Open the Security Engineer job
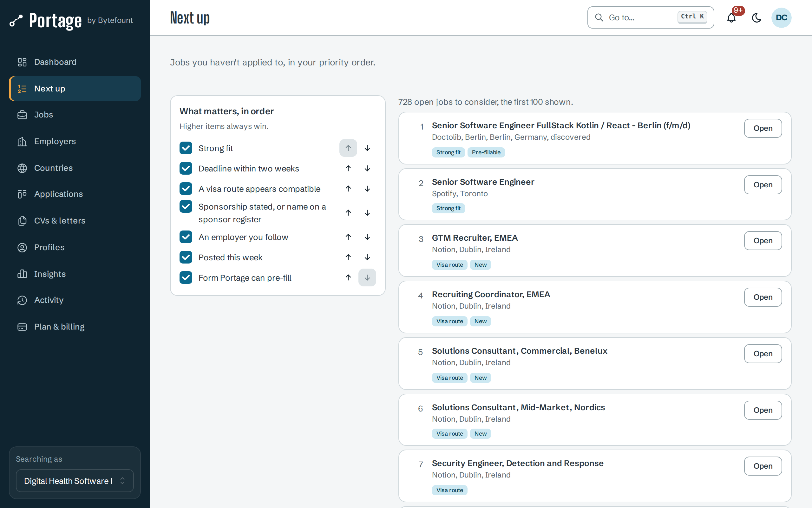The height and width of the screenshot is (508, 812). pos(763,466)
